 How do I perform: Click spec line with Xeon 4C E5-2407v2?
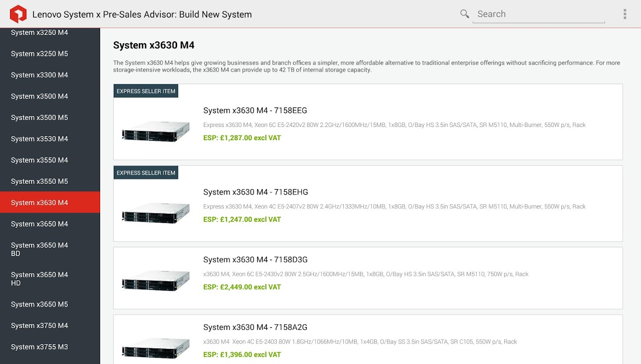coord(394,207)
